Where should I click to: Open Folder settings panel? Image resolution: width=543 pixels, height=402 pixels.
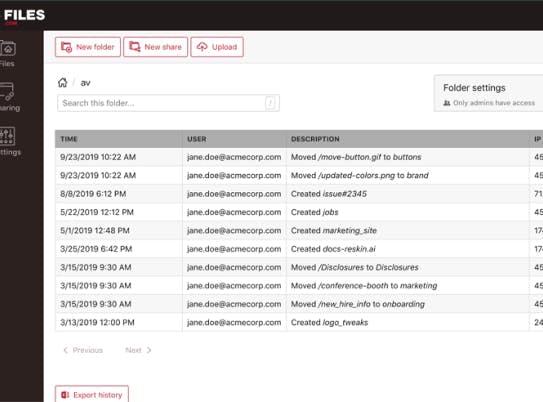tap(488, 93)
